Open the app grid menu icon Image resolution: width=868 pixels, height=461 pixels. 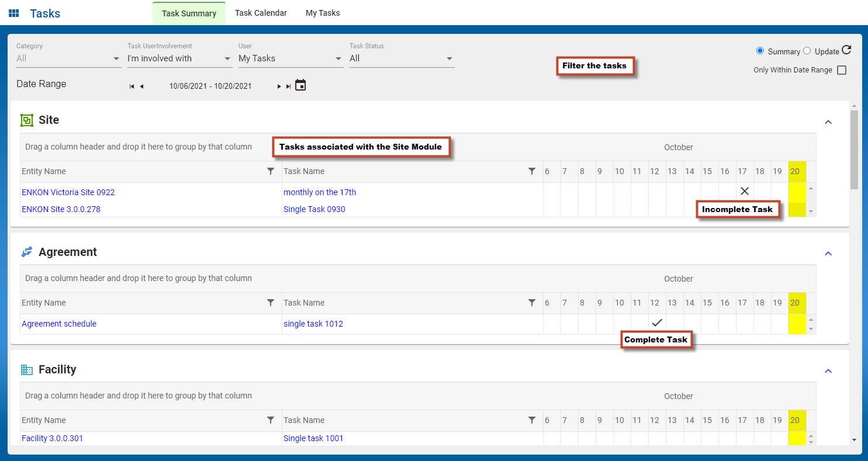pyautogui.click(x=14, y=13)
